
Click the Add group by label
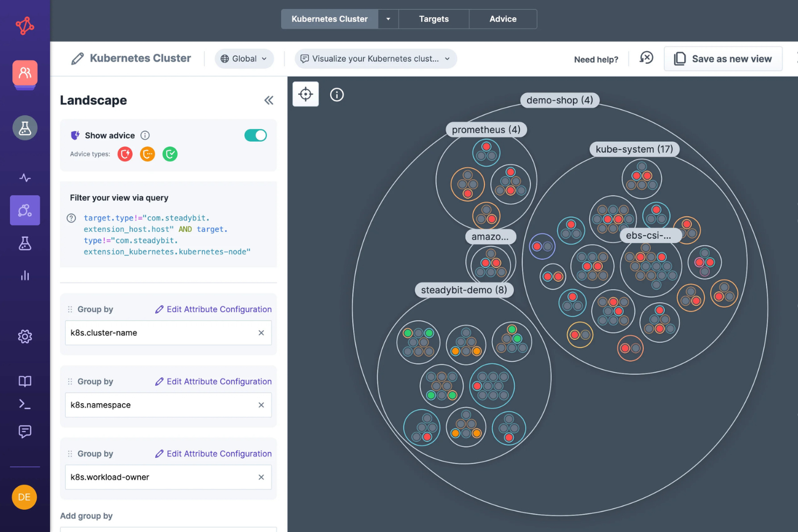click(86, 516)
